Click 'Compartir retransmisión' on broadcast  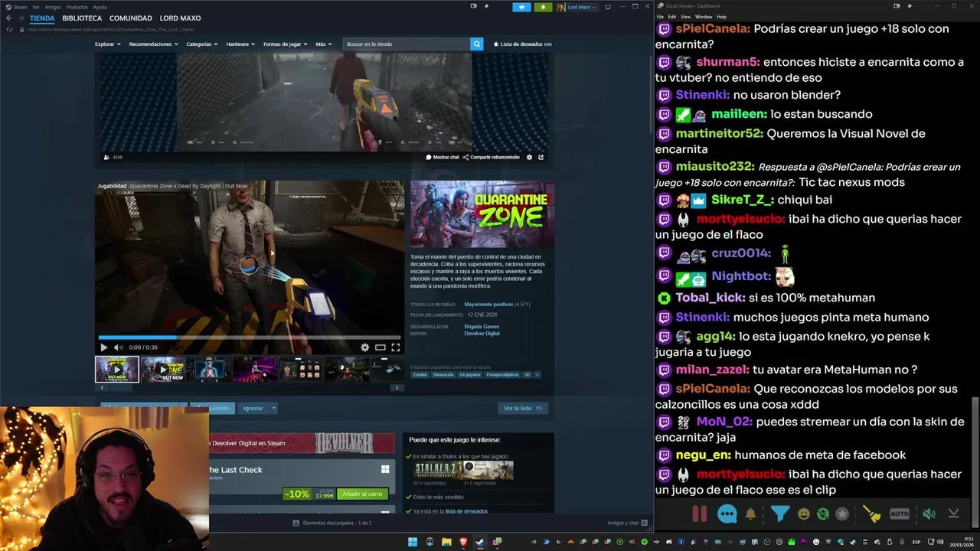click(x=491, y=157)
